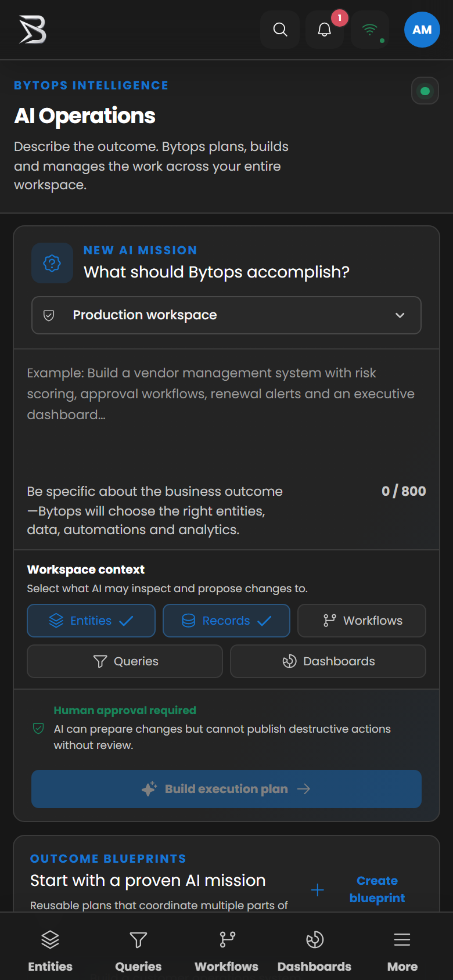
Task: Click the plus icon beside Create blueprint
Action: tap(318, 889)
